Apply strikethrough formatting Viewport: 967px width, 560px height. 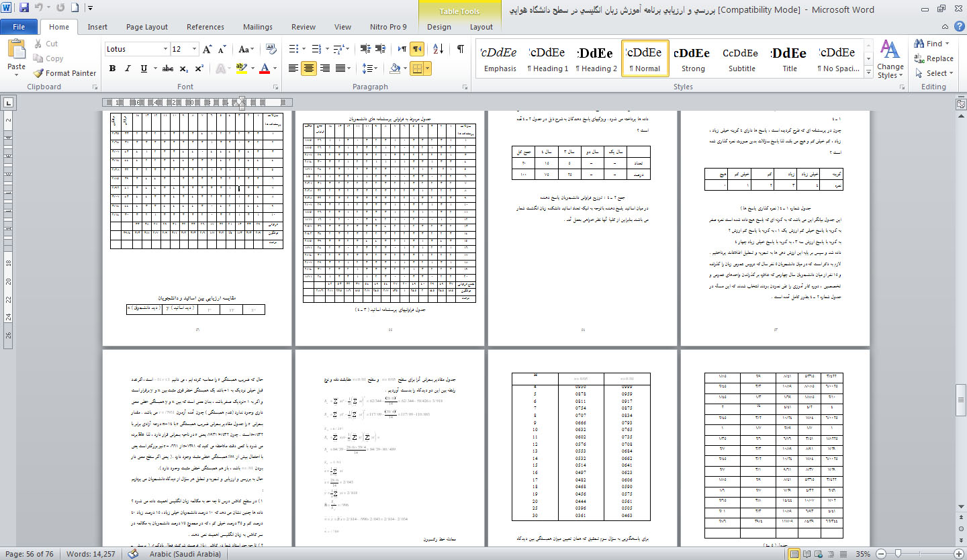click(168, 68)
